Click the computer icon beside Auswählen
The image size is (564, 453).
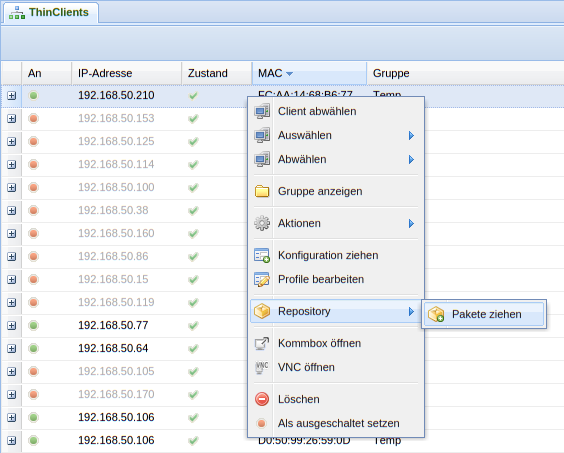coord(262,135)
